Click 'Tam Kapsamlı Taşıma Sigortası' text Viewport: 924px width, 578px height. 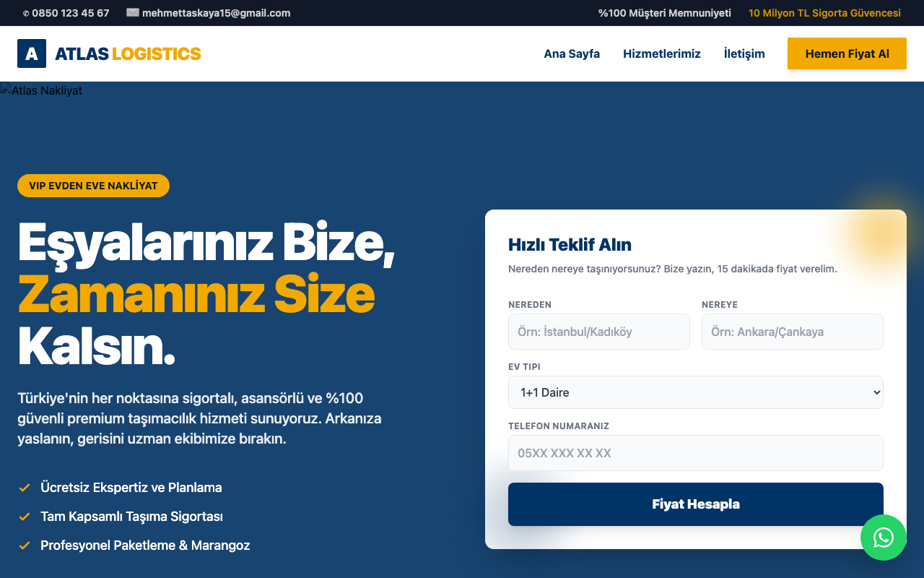coord(131,517)
